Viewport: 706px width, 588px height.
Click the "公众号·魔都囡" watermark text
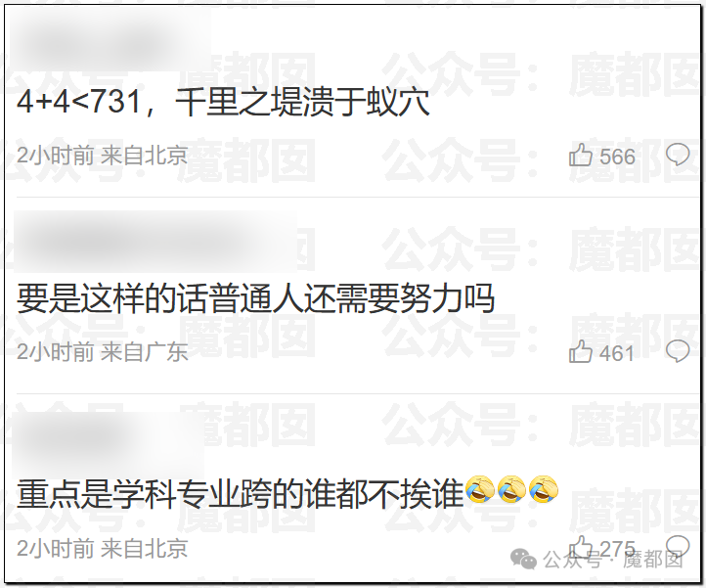[613, 560]
